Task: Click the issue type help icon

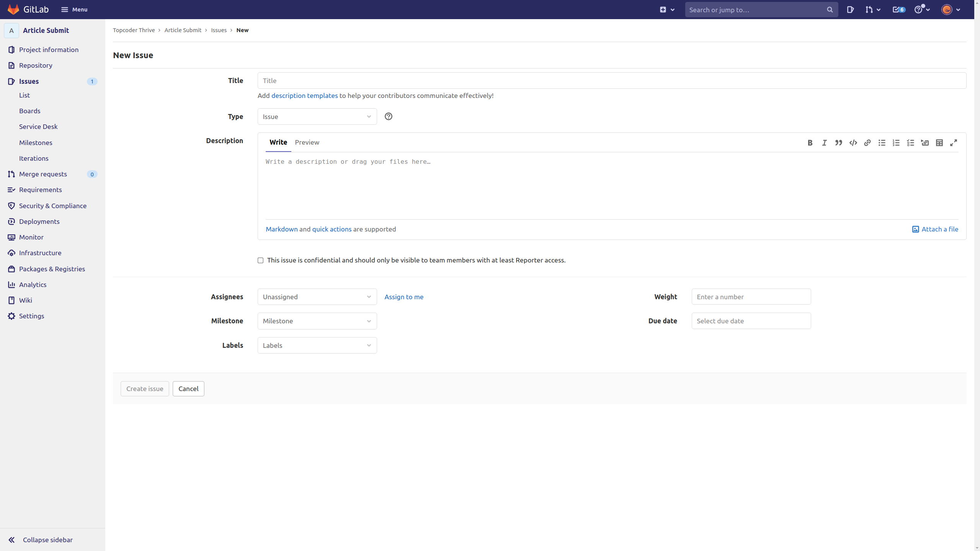Action: pos(388,116)
